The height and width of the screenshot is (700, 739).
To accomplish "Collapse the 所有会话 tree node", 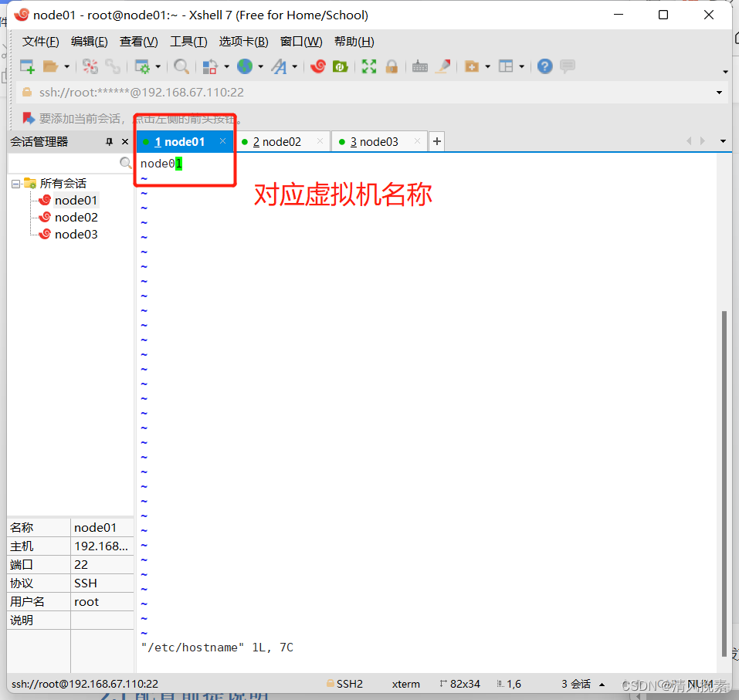I will pyautogui.click(x=17, y=183).
